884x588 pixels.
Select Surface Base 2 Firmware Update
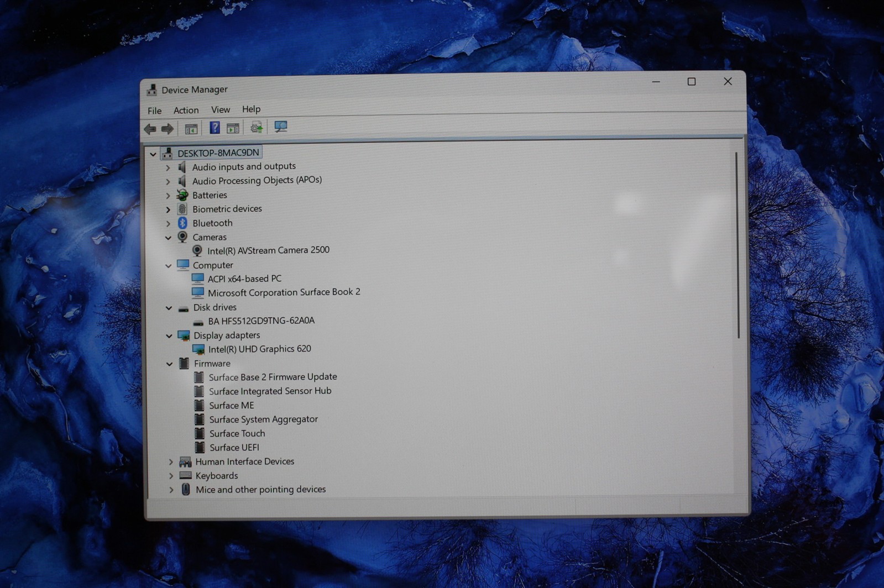[x=273, y=377]
